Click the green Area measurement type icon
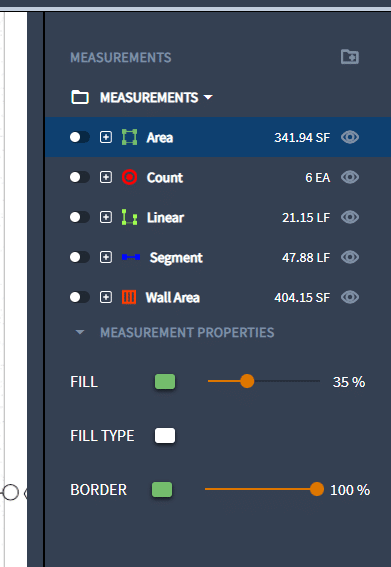Image resolution: width=391 pixels, height=567 pixels. tap(129, 137)
